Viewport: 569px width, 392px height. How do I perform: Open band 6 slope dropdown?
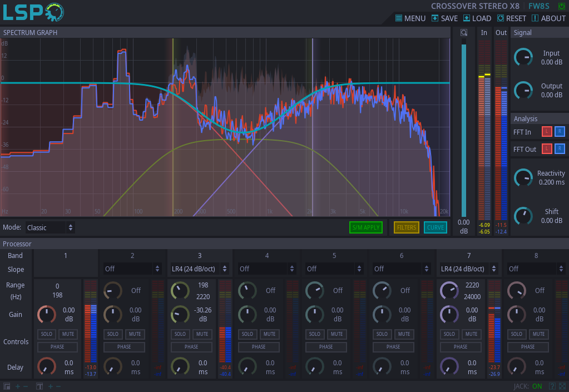point(402,269)
